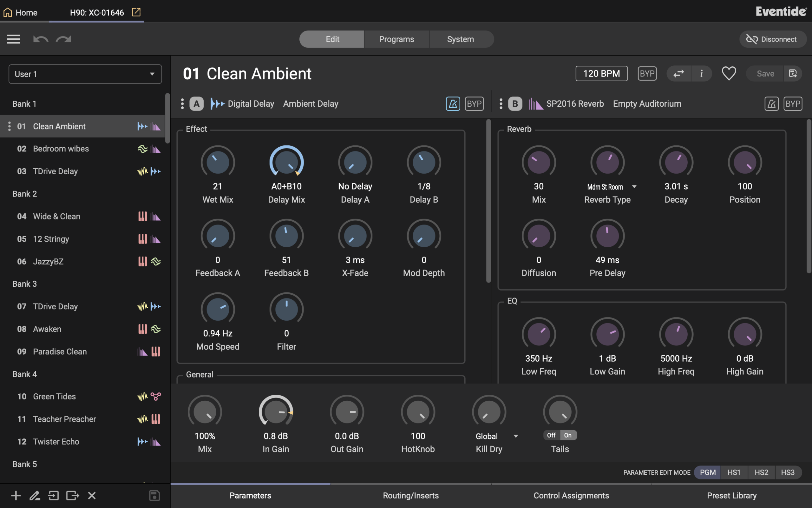Image resolution: width=812 pixels, height=508 pixels.
Task: Open the Routing/Inserts tab
Action: coord(411,496)
